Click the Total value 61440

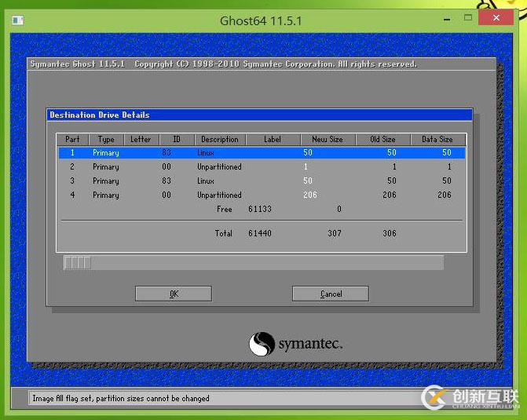click(260, 233)
